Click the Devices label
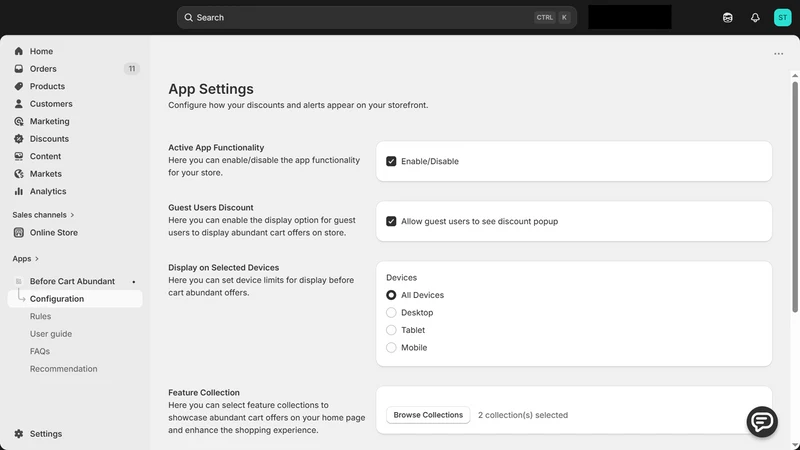 click(x=401, y=278)
